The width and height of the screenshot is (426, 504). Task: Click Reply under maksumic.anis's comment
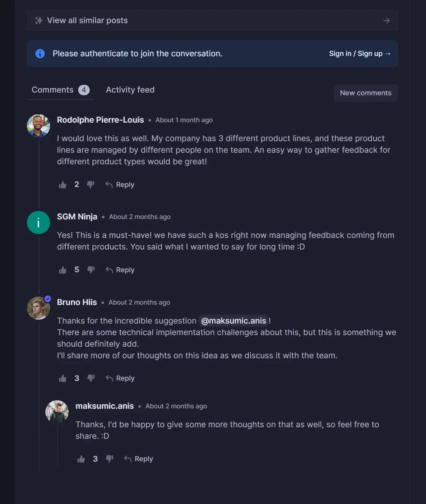(x=143, y=458)
